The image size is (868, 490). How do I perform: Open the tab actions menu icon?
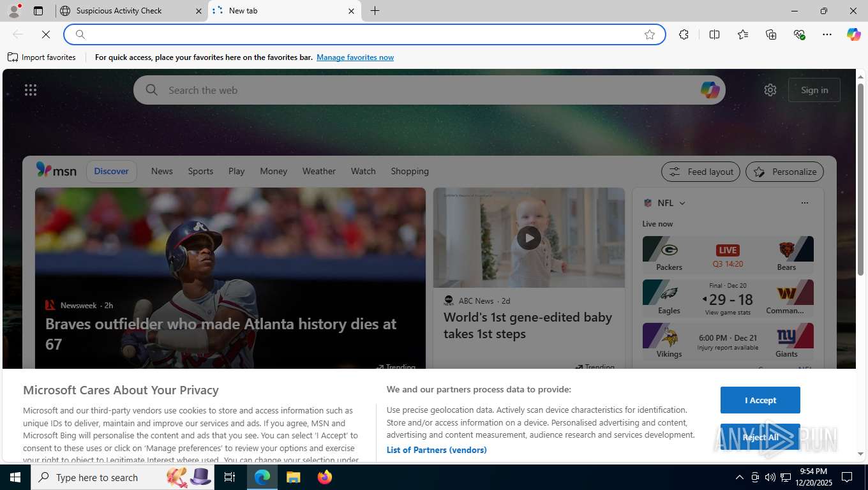click(38, 11)
